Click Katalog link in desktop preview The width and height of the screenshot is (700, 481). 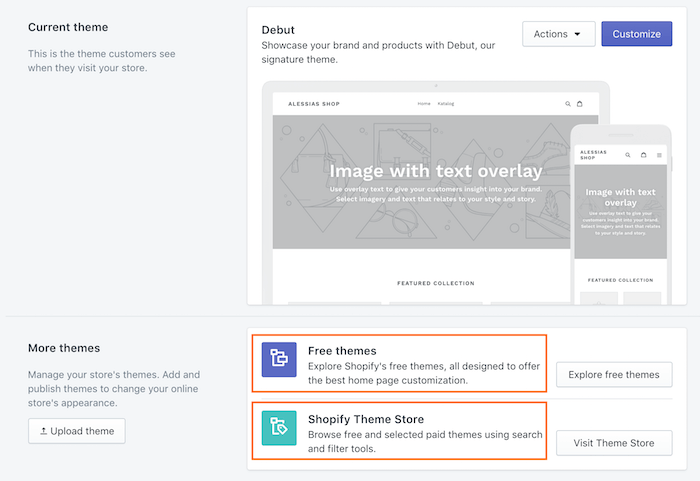pos(446,104)
